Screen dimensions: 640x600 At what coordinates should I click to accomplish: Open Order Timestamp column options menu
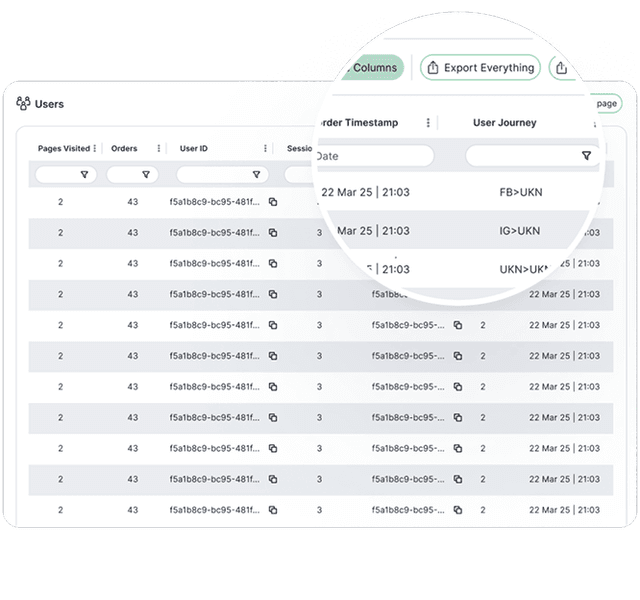point(428,123)
